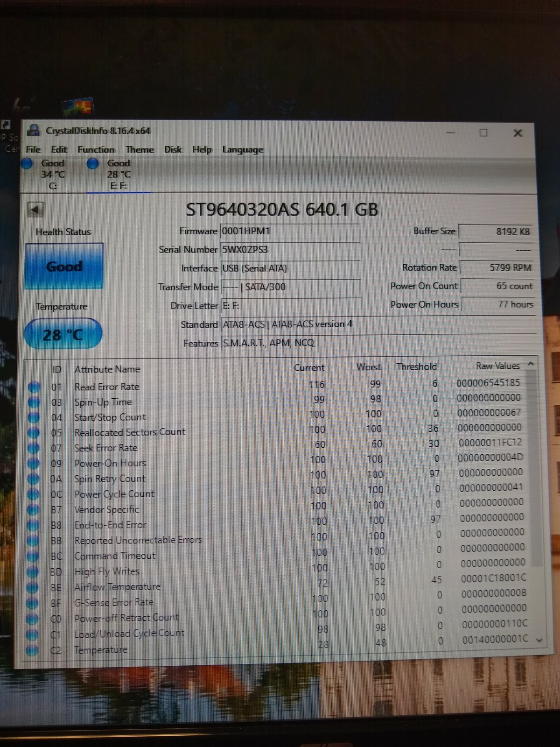Click the Attribute Name column header

pos(107,369)
